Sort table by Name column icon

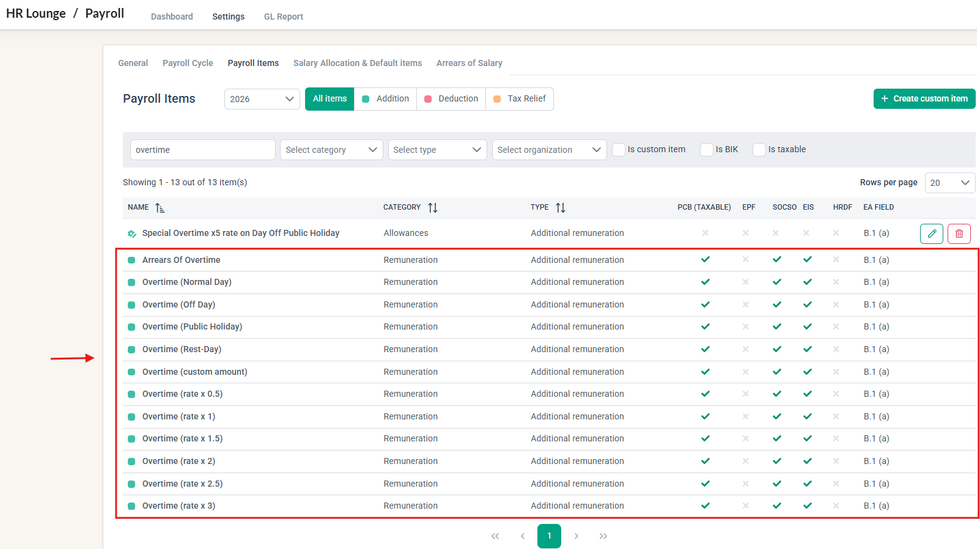[160, 208]
